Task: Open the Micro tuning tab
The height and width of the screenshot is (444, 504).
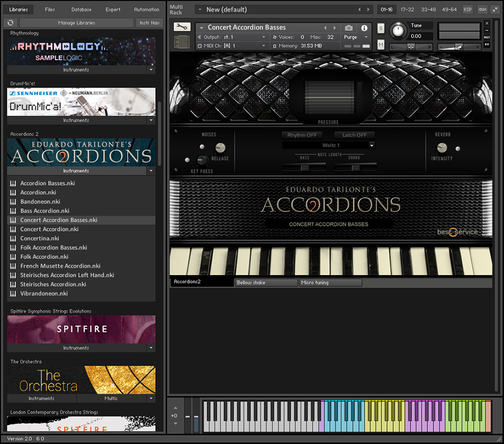Action: pos(330,283)
